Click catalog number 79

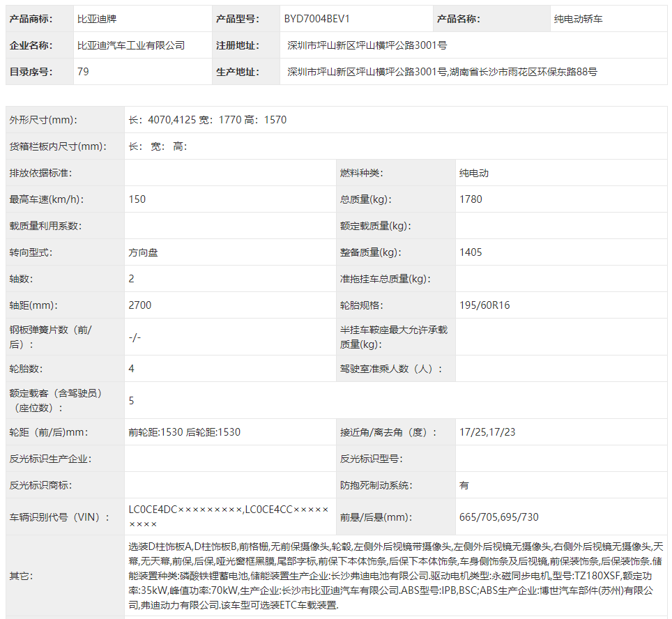tap(83, 72)
